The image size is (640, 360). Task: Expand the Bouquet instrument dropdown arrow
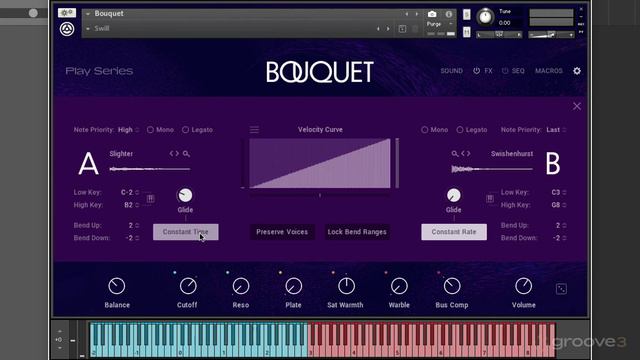pyautogui.click(x=88, y=14)
